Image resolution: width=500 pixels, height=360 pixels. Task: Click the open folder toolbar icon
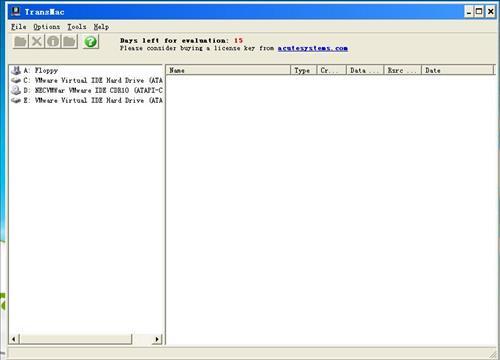tap(20, 42)
